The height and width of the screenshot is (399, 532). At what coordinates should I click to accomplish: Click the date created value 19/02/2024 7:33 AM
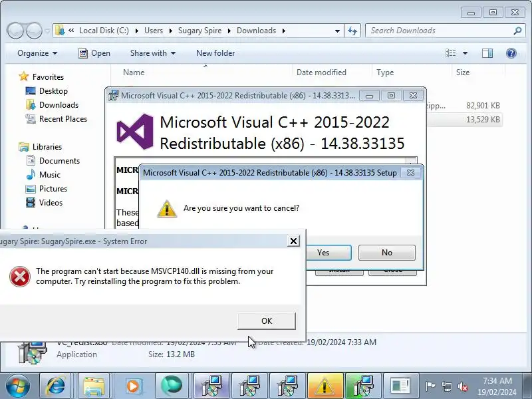[x=341, y=342]
